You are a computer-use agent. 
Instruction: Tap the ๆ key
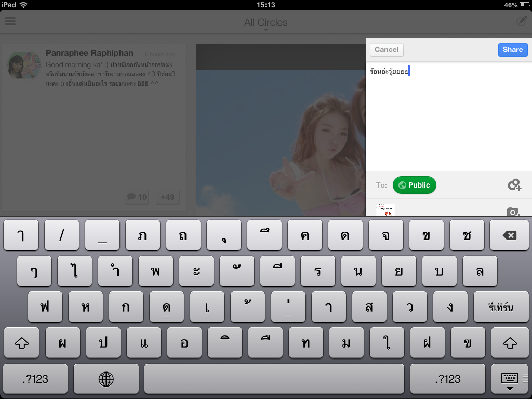(x=34, y=271)
